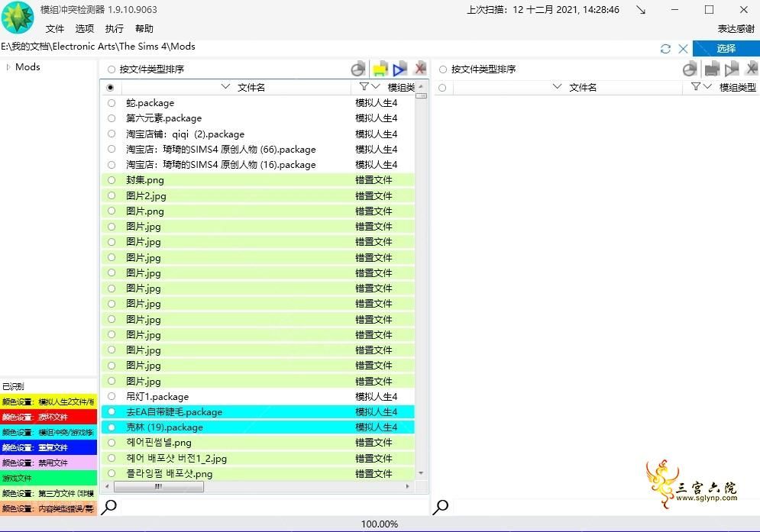The image size is (760, 532).
Task: Select the radio button for 图片2.jpg
Action: [112, 195]
